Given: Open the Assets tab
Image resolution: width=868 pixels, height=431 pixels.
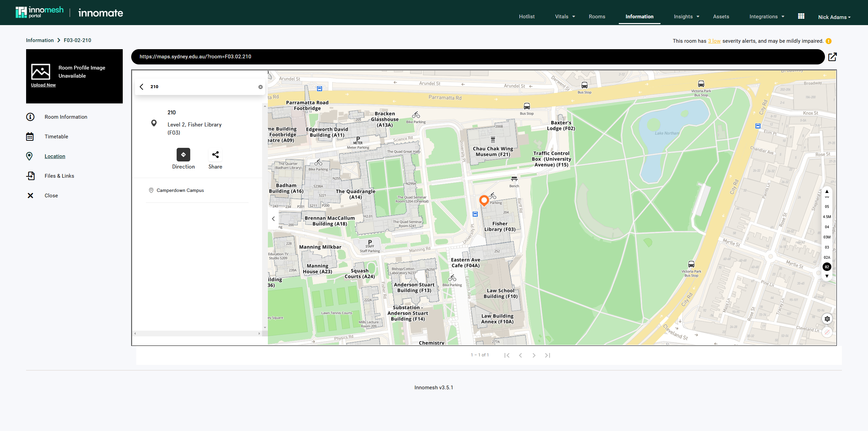Looking at the screenshot, I should pyautogui.click(x=721, y=17).
